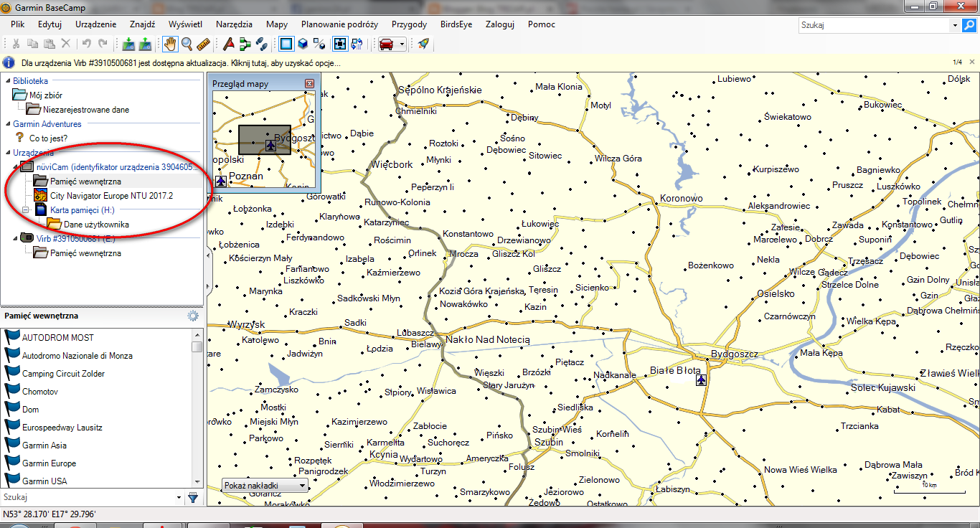
Task: Click the Copy toolbar icon
Action: tap(33, 44)
